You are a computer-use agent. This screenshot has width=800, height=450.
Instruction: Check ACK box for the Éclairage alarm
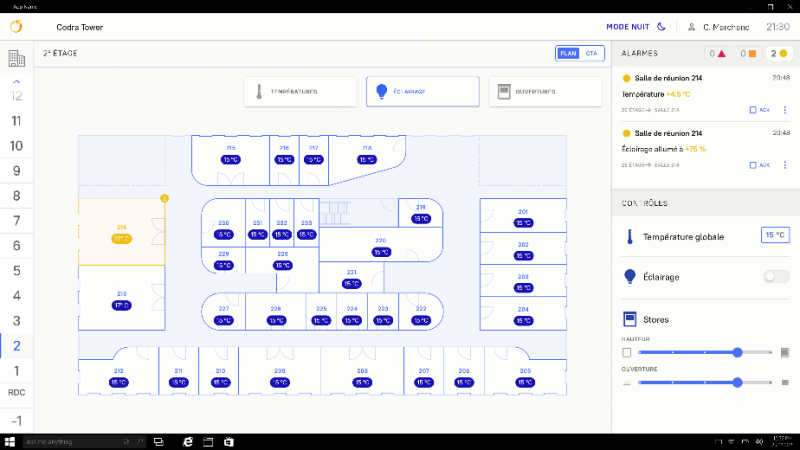751,165
